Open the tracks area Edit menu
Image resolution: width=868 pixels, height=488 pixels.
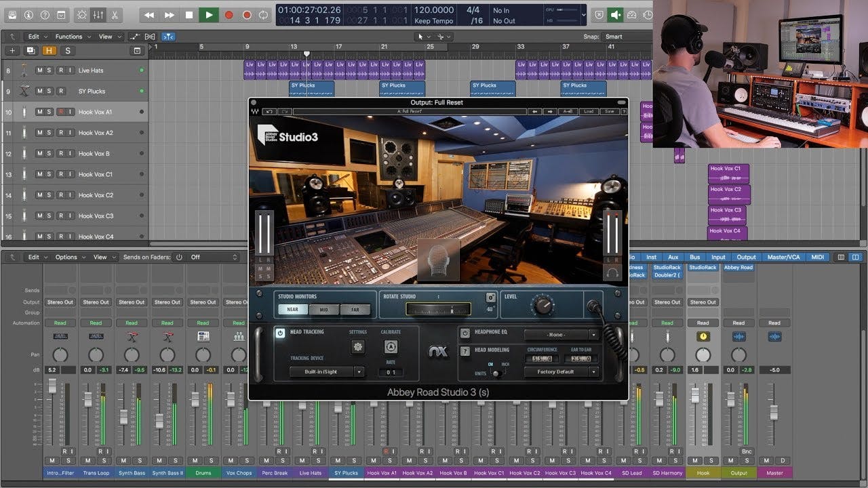point(37,37)
